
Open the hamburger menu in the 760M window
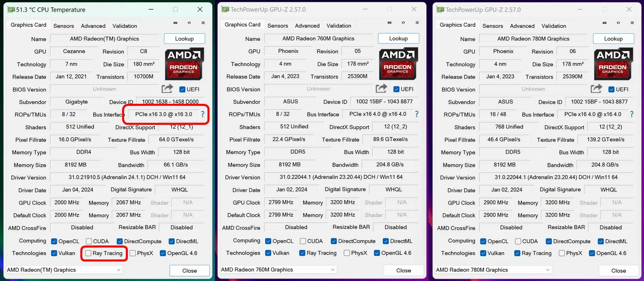[x=417, y=22]
